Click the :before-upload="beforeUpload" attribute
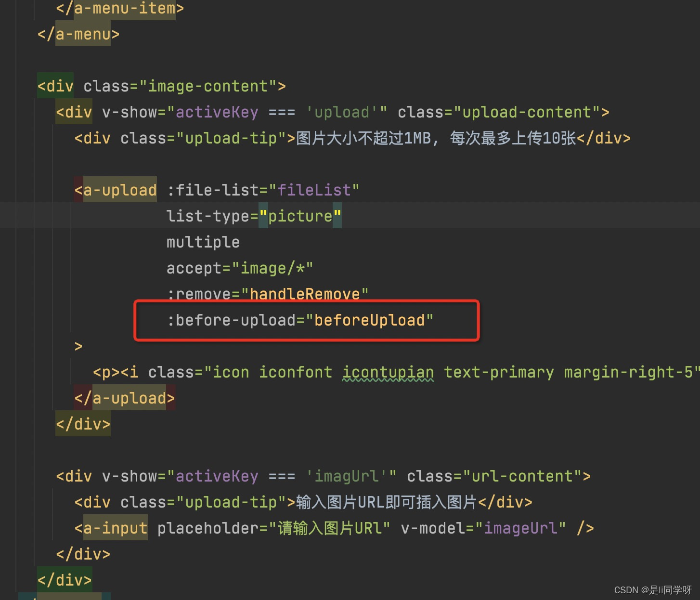700x600 pixels. tap(300, 320)
